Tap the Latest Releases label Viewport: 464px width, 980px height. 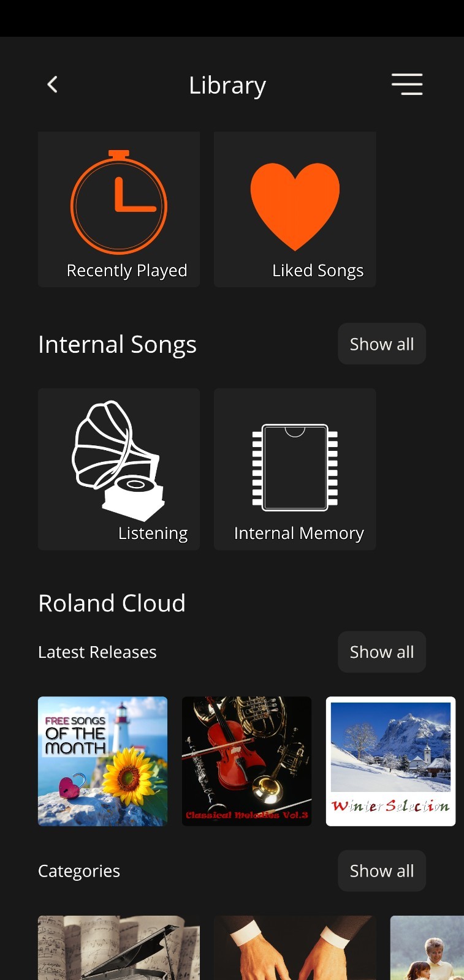[97, 652]
